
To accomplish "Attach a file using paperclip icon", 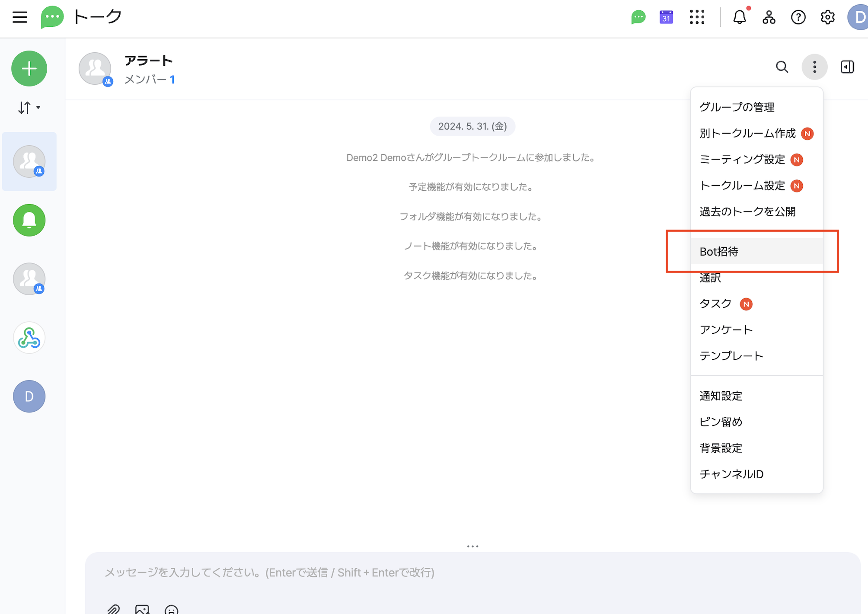I will point(113,609).
